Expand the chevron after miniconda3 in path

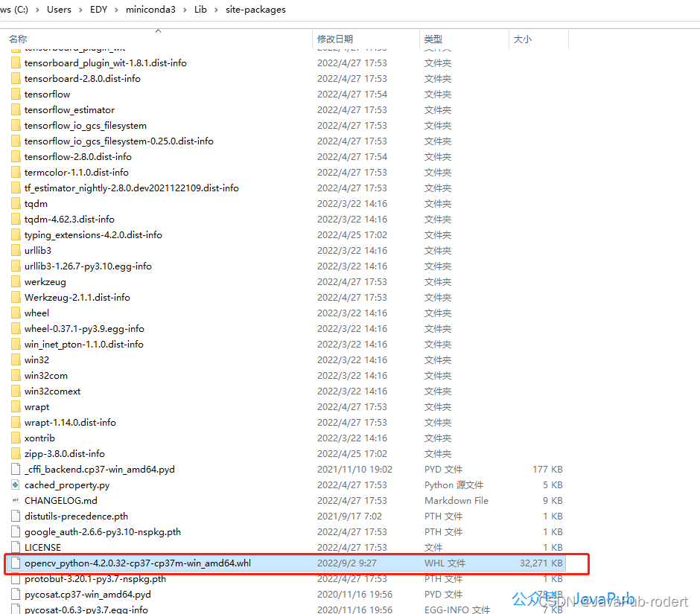185,10
